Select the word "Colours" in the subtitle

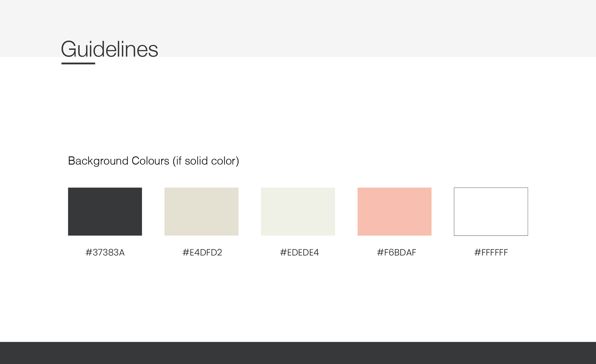click(150, 161)
